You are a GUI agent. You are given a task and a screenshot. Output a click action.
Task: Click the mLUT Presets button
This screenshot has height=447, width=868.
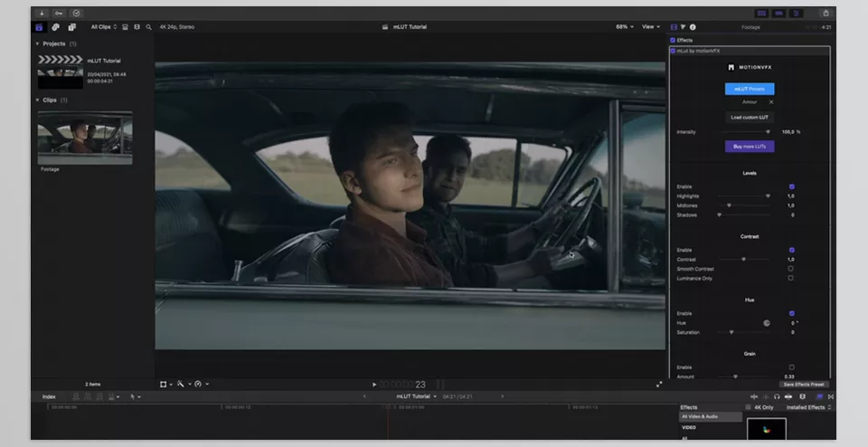[x=750, y=89]
